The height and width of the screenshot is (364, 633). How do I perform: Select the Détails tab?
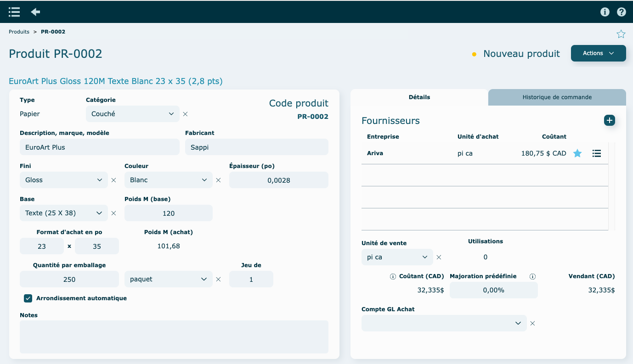pyautogui.click(x=419, y=97)
